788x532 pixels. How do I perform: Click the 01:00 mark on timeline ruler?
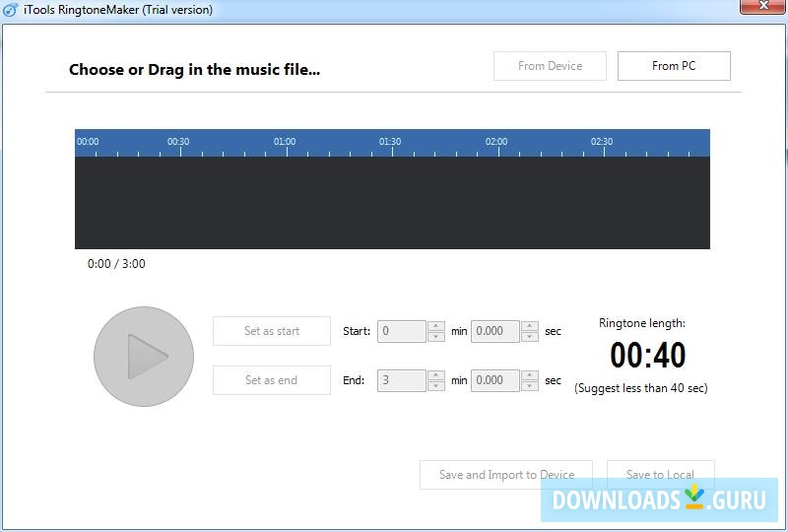285,142
